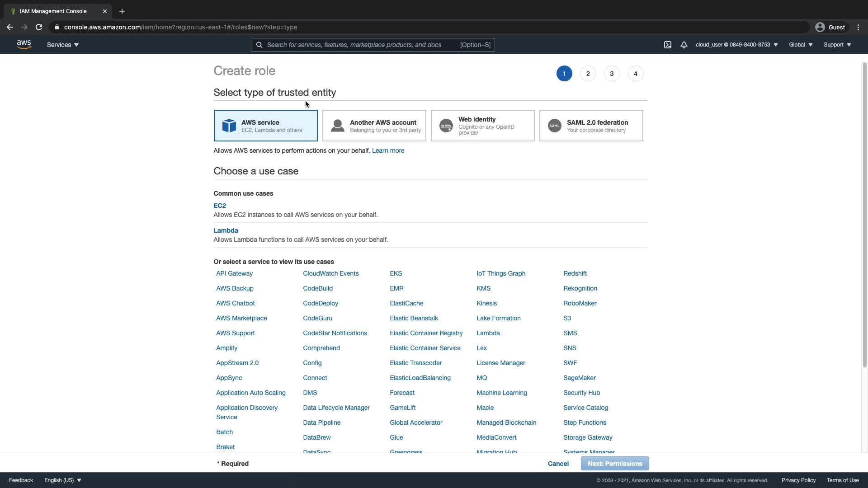Select the IAM Management Console tab
This screenshot has width=868, height=488.
53,11
